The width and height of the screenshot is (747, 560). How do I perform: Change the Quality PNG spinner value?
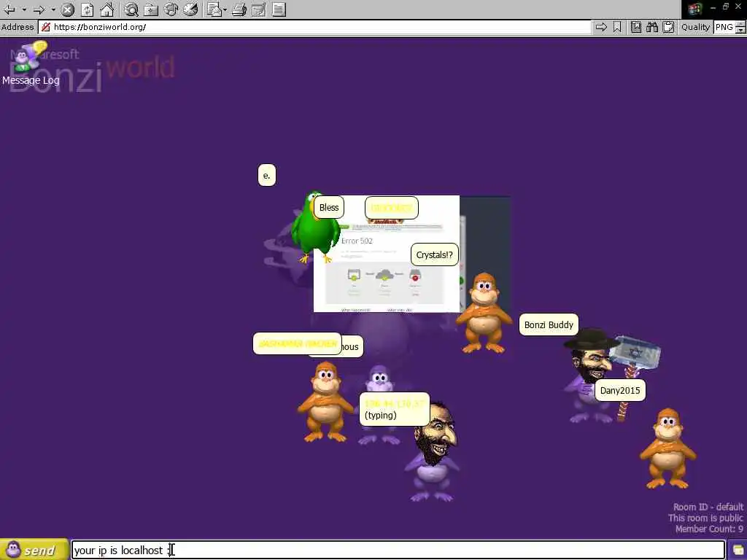pos(740,27)
